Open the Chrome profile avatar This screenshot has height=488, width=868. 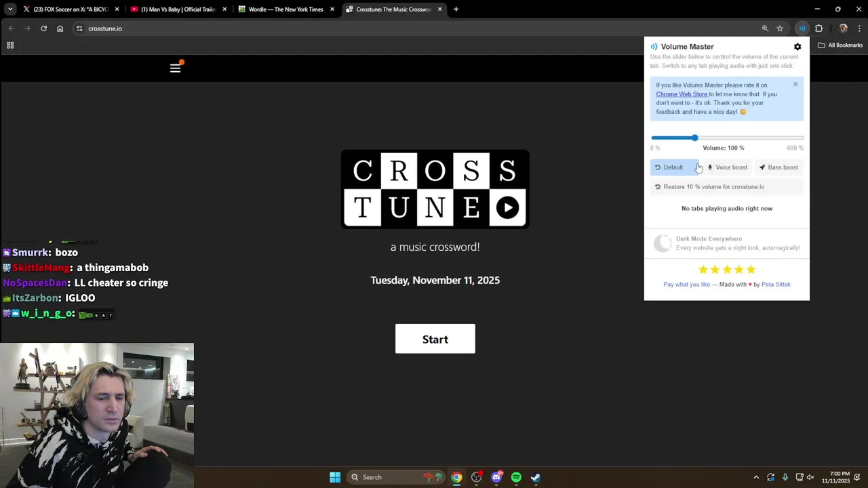pyautogui.click(x=843, y=28)
